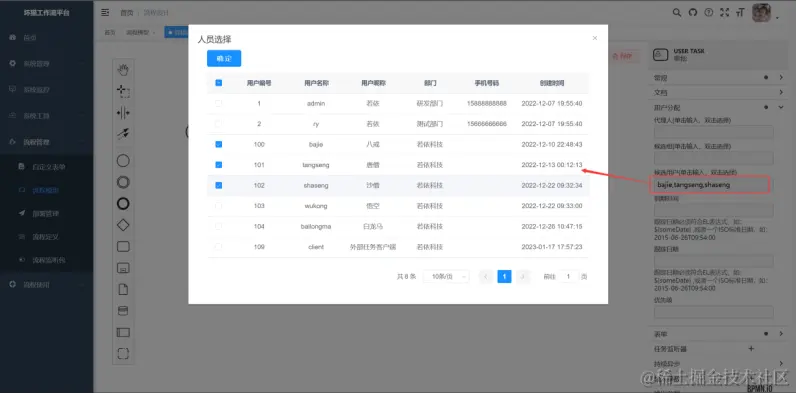The height and width of the screenshot is (394, 796).
Task: Toggle the select-all header checkbox
Action: 219,83
